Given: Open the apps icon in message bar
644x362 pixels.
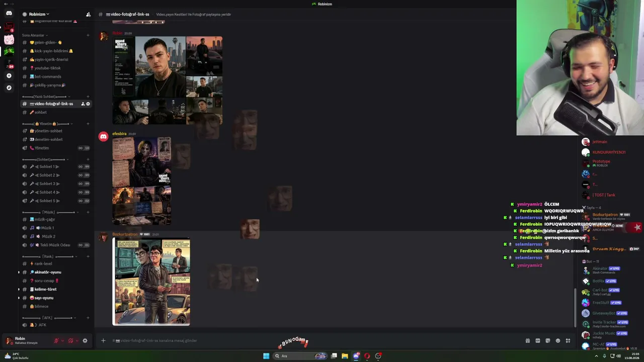Looking at the screenshot, I should [x=568, y=341].
